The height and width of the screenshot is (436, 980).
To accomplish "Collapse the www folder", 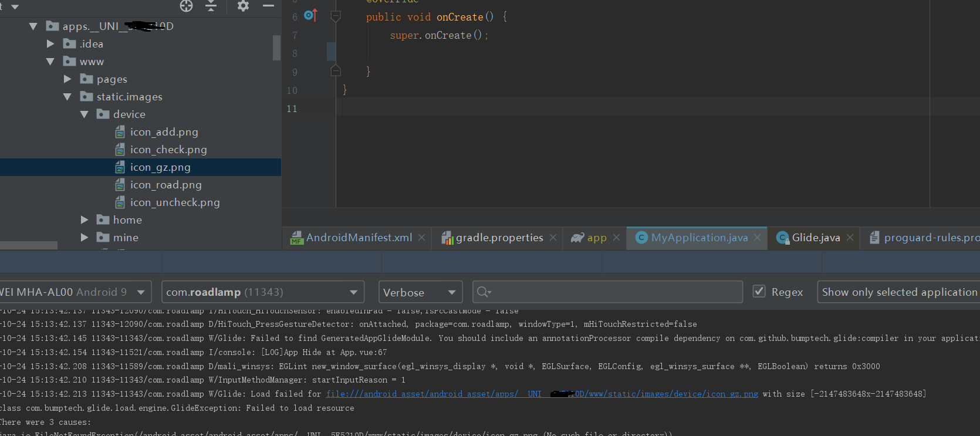I will [x=50, y=62].
